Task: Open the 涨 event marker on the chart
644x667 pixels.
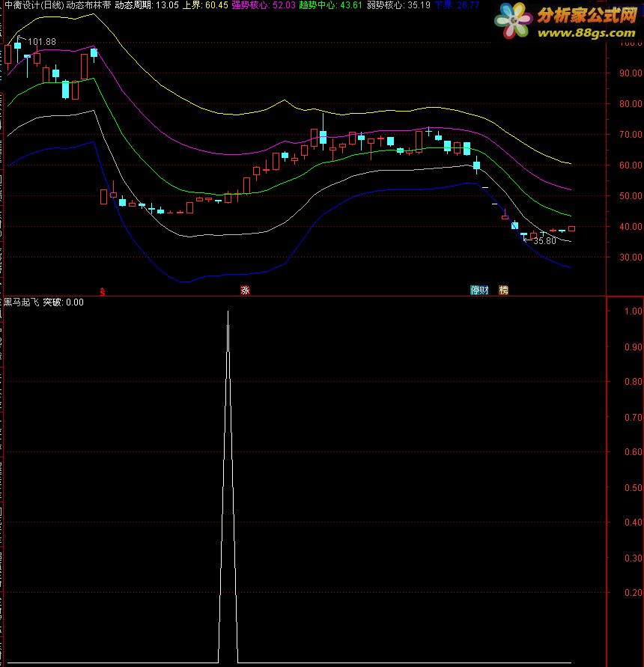Action: pyautogui.click(x=245, y=290)
